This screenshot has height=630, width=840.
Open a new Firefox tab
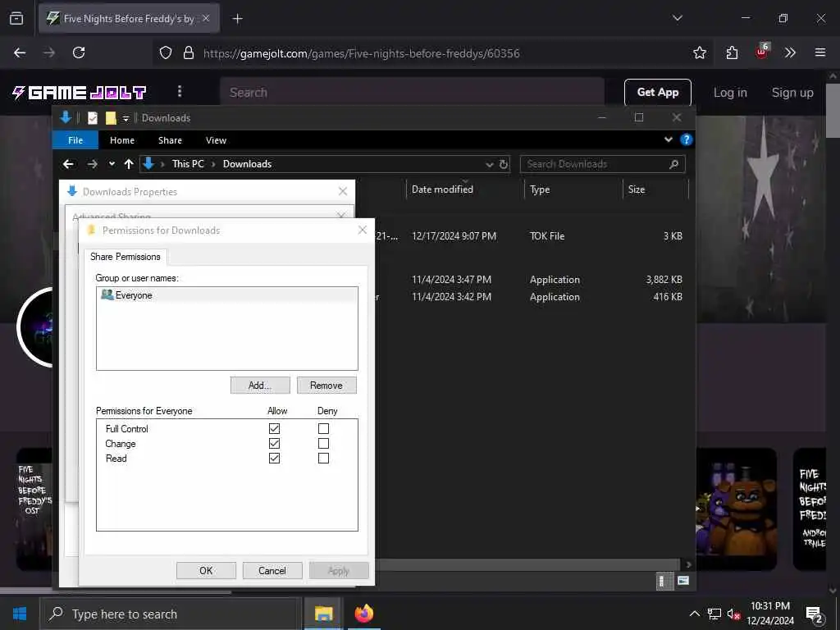click(237, 19)
